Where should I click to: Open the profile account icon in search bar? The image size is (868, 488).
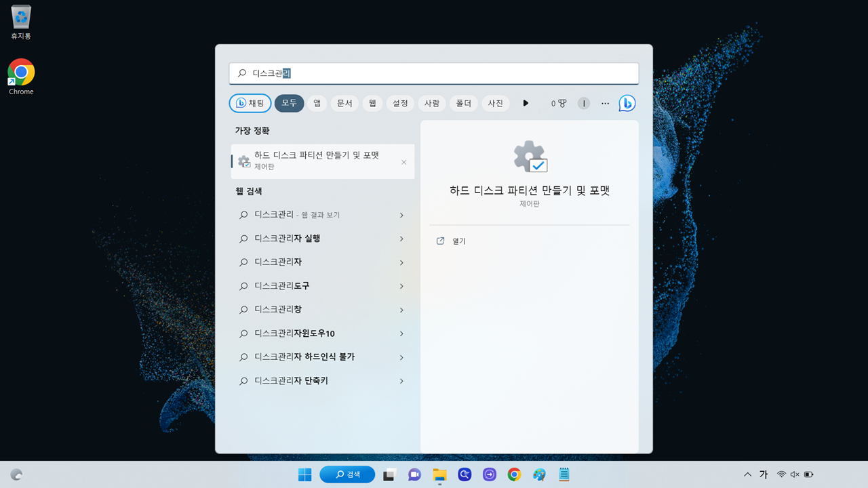point(583,103)
